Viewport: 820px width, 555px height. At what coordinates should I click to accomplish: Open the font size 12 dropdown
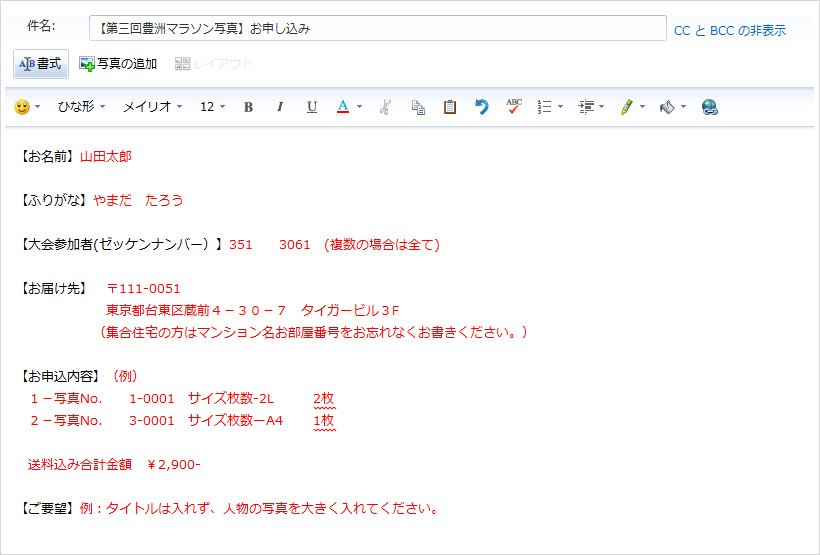pos(212,107)
